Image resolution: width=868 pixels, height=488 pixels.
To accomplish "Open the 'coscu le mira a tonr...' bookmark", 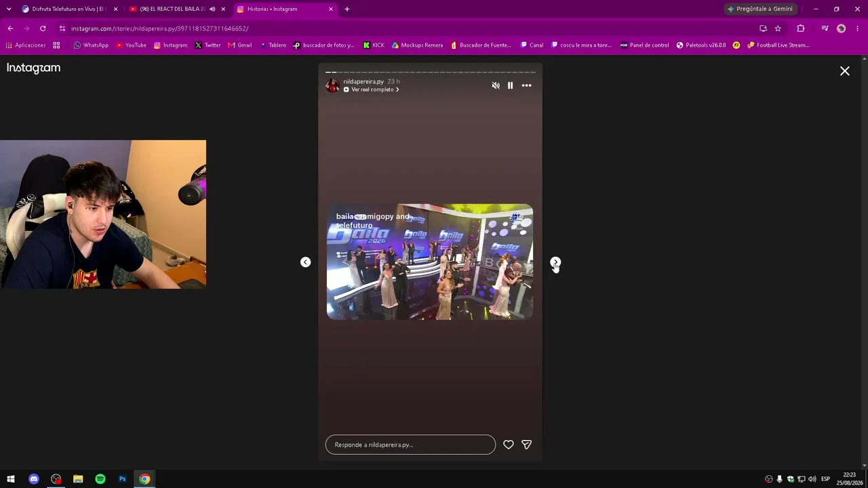I will (x=581, y=45).
